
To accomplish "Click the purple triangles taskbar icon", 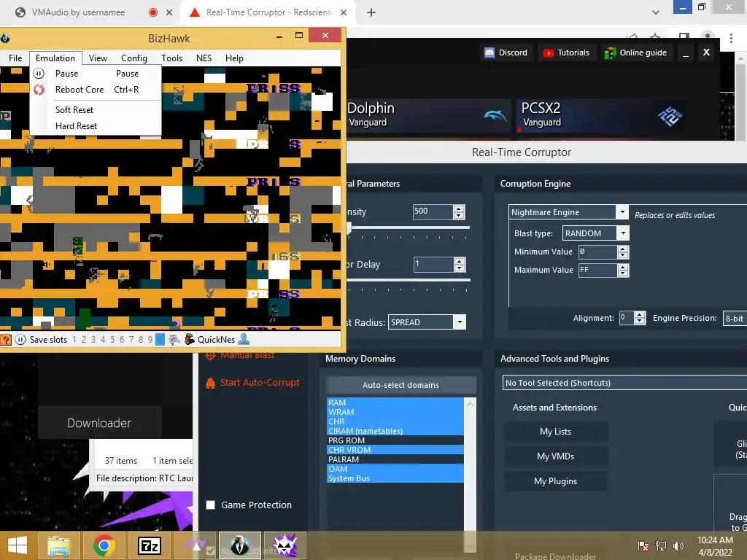I will [x=194, y=545].
